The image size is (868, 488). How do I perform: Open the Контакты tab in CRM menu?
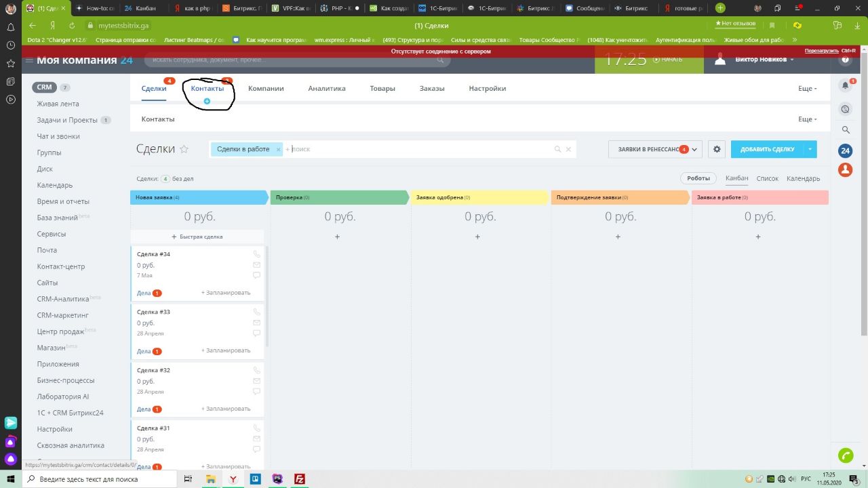(x=207, y=89)
